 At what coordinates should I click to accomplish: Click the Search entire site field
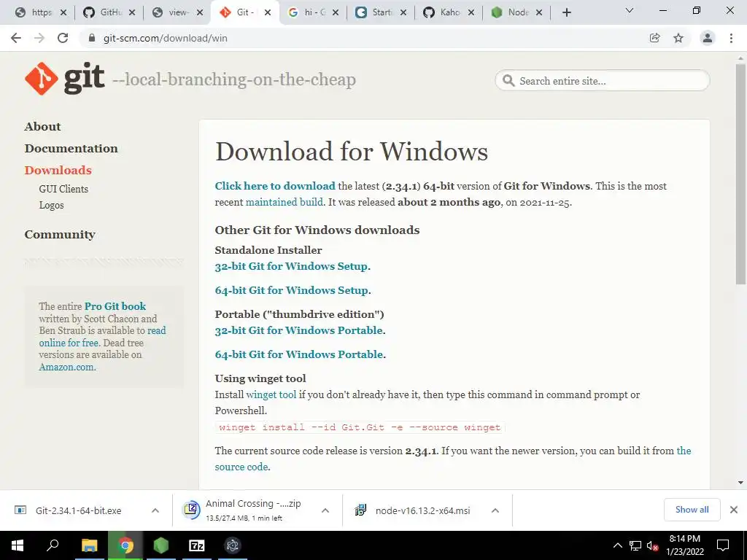[602, 80]
